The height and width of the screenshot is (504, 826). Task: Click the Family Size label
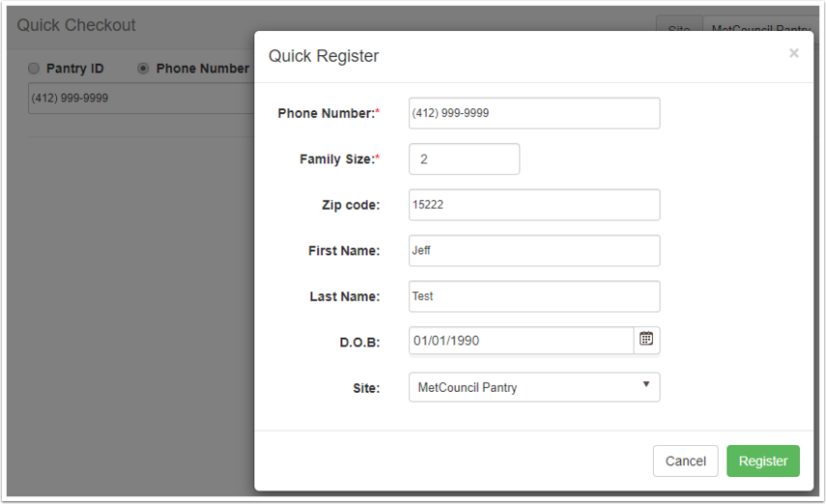click(x=340, y=159)
